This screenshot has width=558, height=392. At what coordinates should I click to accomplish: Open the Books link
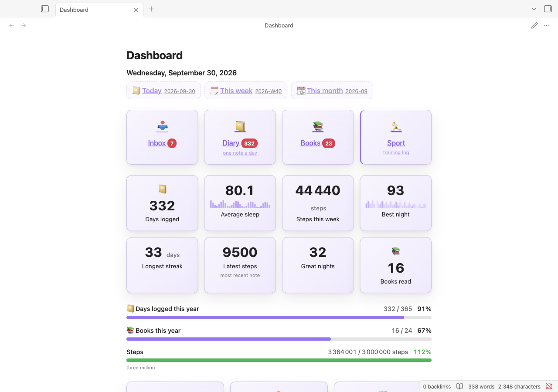[x=310, y=143]
